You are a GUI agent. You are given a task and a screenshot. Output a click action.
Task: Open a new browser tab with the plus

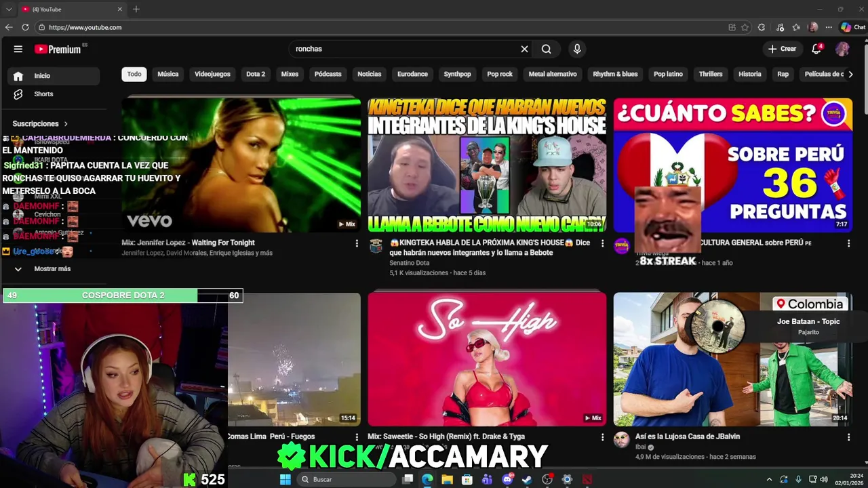pyautogui.click(x=136, y=9)
